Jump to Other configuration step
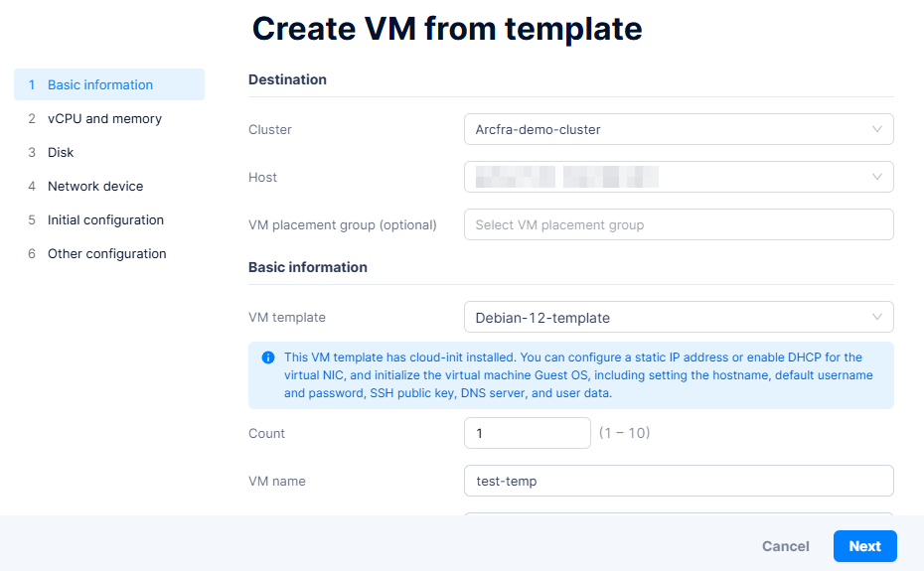 [107, 253]
